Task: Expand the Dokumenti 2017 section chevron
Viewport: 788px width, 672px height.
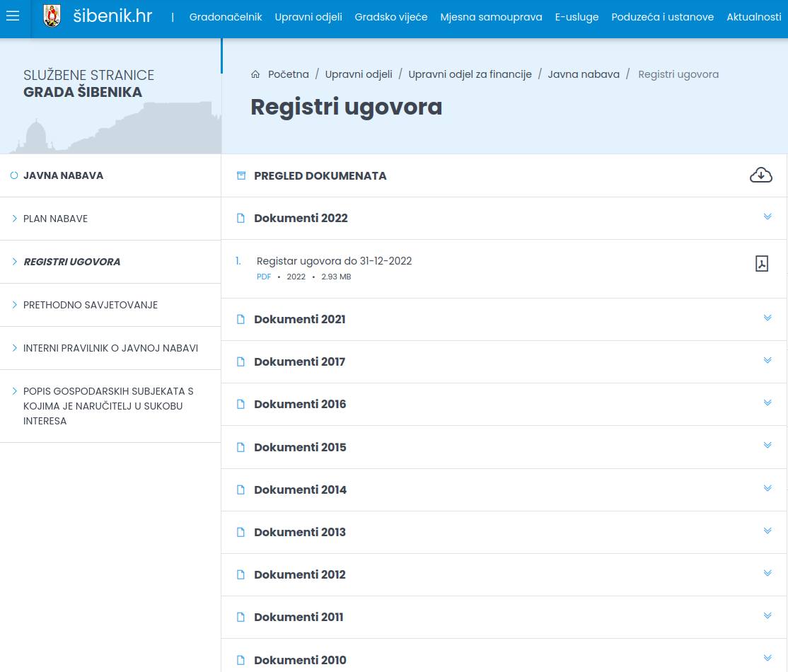Action: click(x=767, y=360)
